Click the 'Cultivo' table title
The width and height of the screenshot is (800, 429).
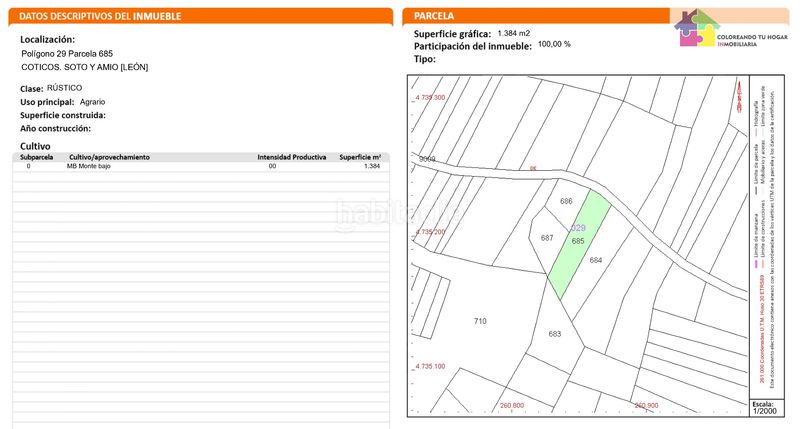click(35, 146)
